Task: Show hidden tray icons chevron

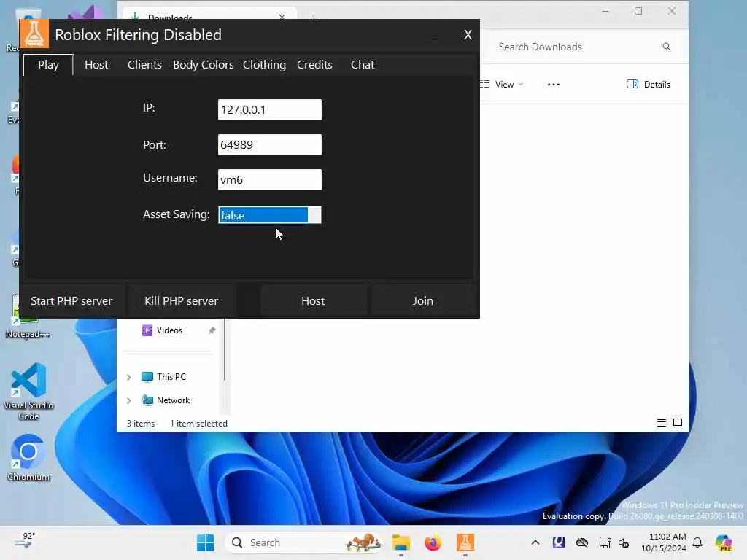Action: point(535,542)
